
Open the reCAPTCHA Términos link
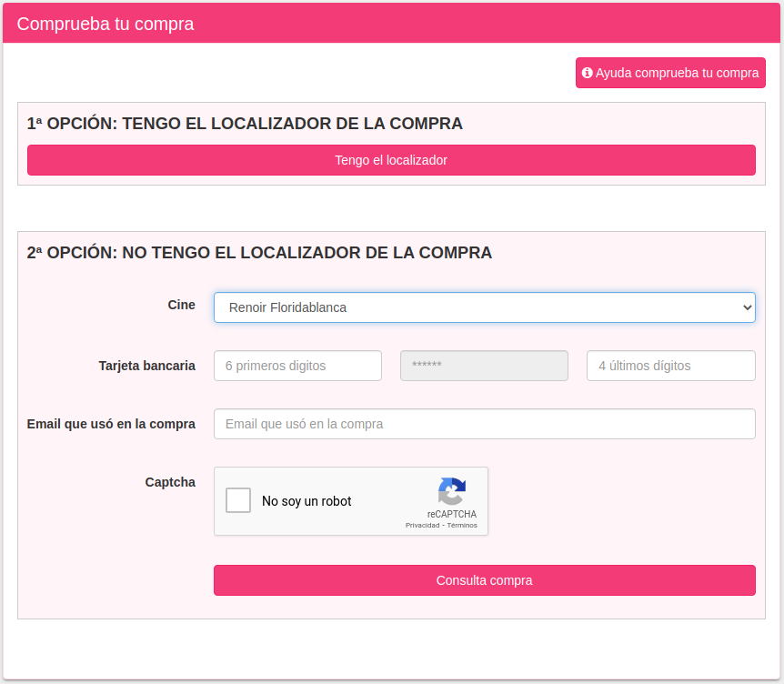coord(462,525)
